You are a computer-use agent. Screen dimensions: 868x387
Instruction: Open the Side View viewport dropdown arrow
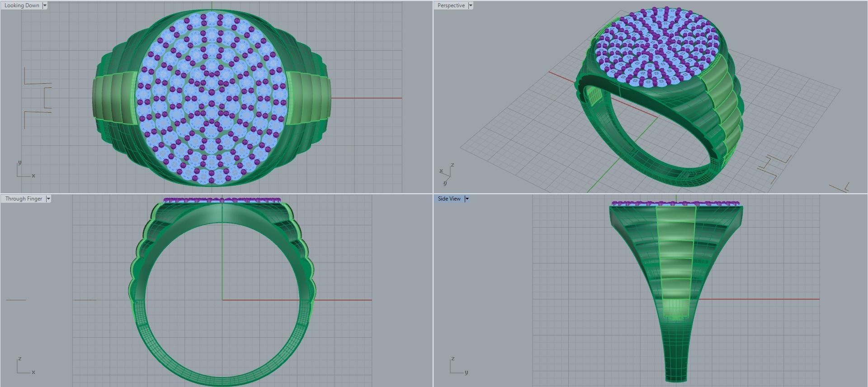click(x=467, y=199)
